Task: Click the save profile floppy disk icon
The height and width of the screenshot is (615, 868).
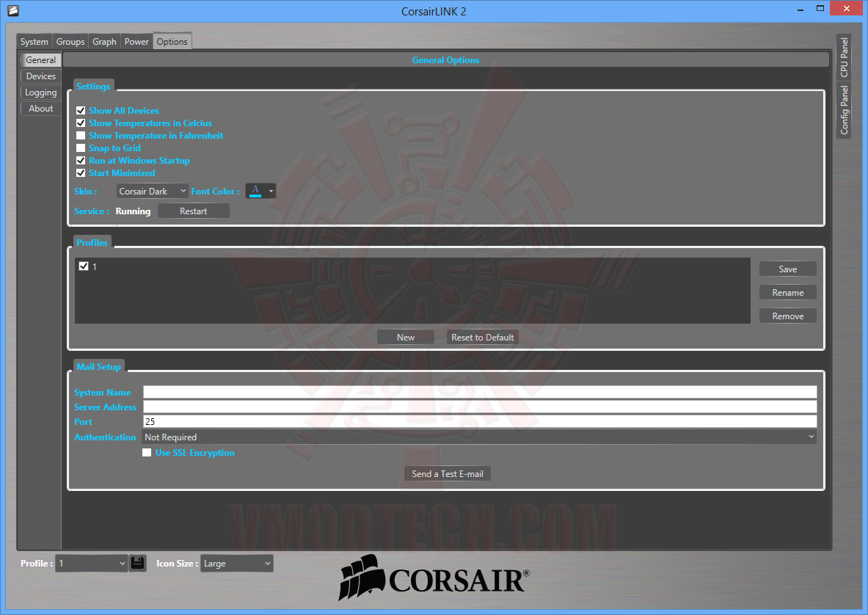Action: (138, 564)
